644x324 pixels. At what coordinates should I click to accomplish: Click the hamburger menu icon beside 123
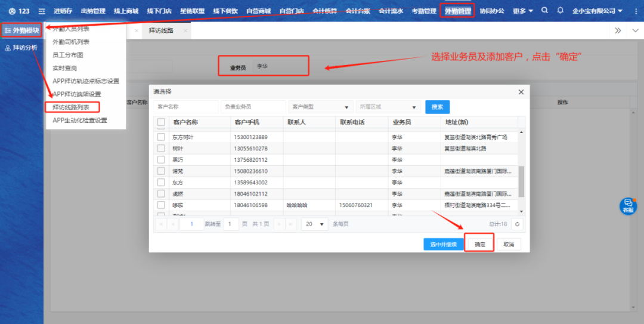pyautogui.click(x=42, y=11)
